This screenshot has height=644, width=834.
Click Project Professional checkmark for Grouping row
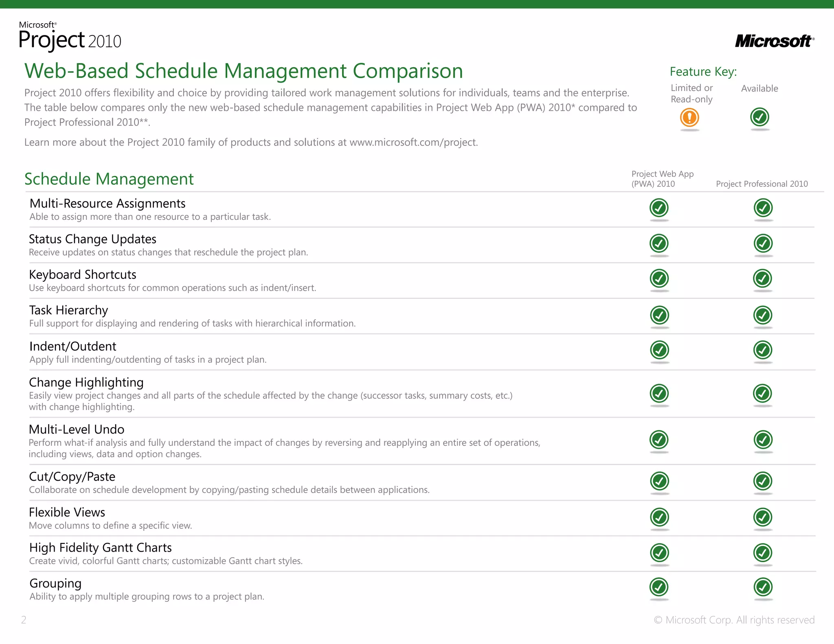[x=763, y=587]
